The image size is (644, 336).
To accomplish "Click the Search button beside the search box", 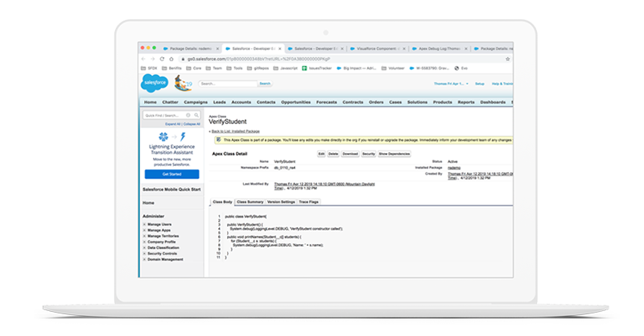I will click(x=265, y=84).
